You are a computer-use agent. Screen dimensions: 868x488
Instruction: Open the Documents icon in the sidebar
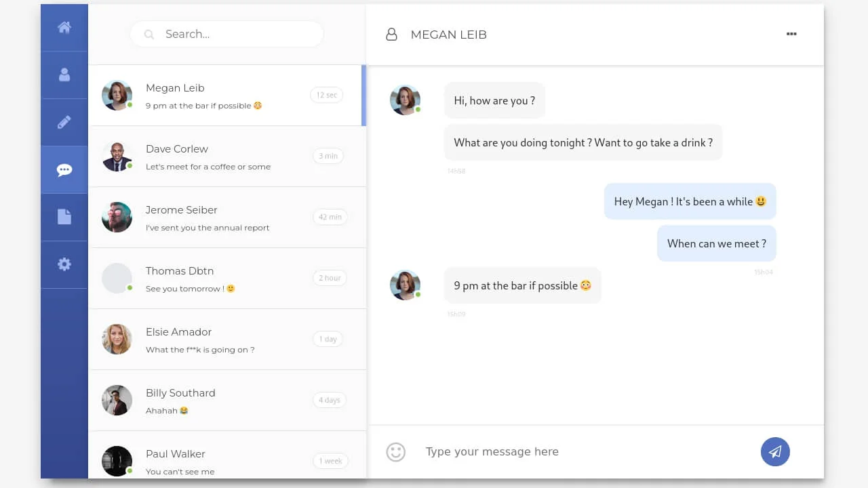[x=64, y=217]
